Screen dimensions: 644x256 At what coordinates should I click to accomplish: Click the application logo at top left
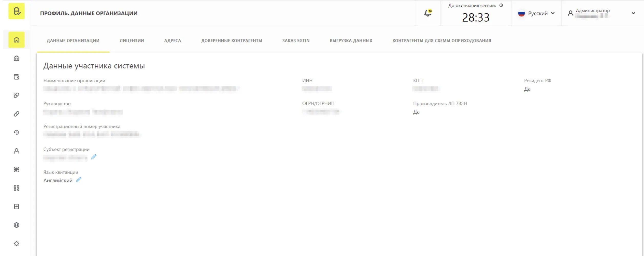coord(16,11)
